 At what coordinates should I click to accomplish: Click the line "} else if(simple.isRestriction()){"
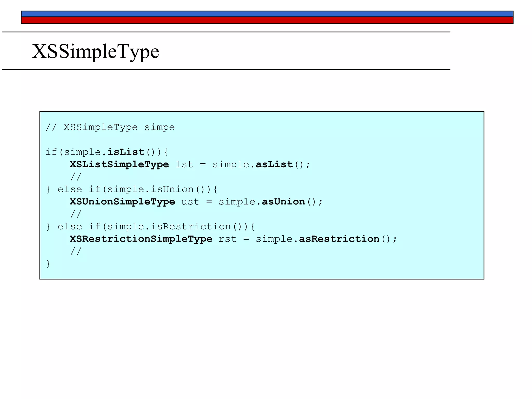(x=150, y=227)
